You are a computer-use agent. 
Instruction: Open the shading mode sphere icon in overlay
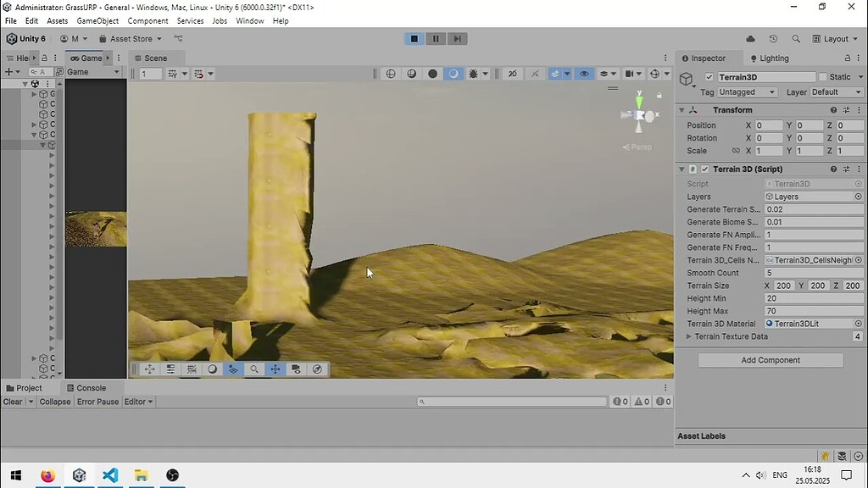coord(213,369)
